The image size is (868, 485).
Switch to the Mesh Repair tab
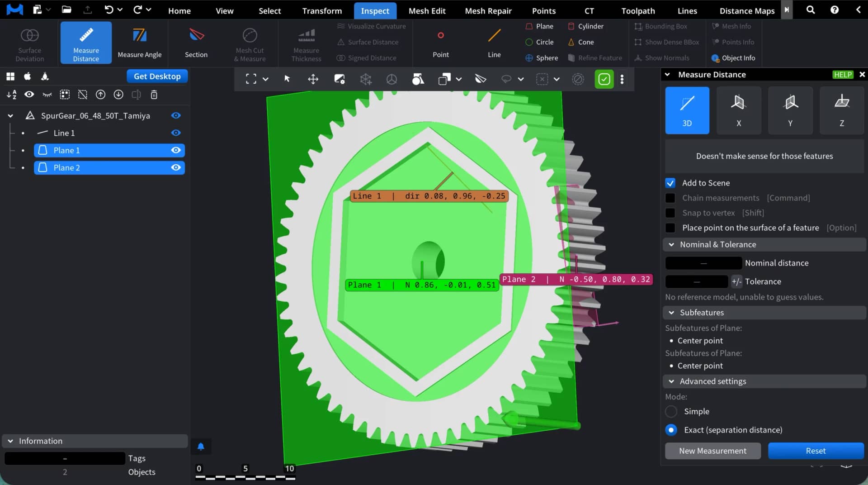click(x=488, y=11)
